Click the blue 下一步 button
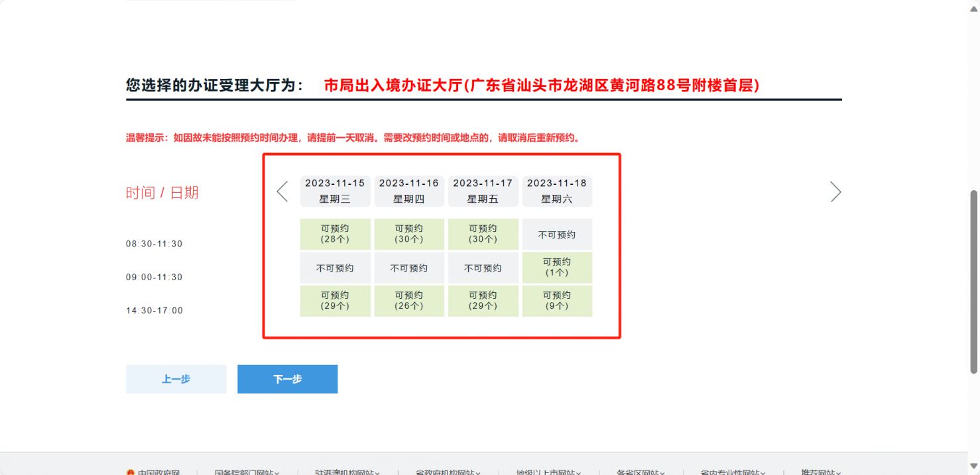The image size is (980, 475). point(287,379)
